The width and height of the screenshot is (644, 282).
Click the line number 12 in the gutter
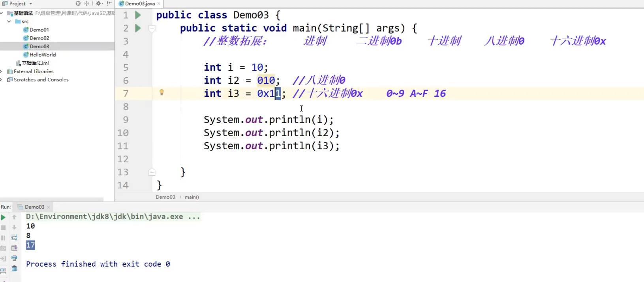click(x=123, y=159)
